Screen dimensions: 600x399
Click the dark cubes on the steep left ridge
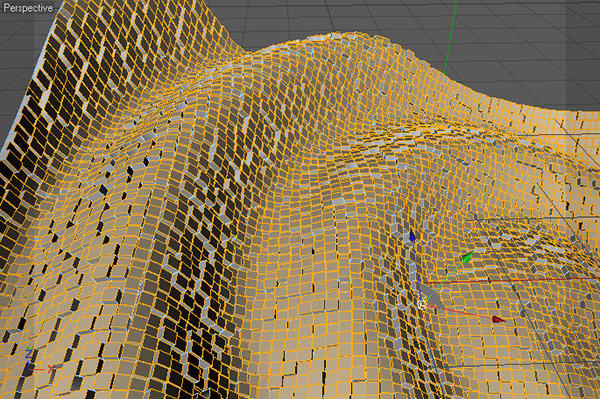click(65, 77)
